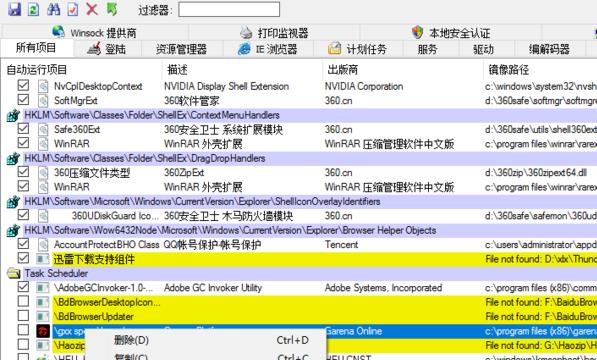Click registry icon beside Browser Helper Objects key
597x360 pixels.
[13, 230]
